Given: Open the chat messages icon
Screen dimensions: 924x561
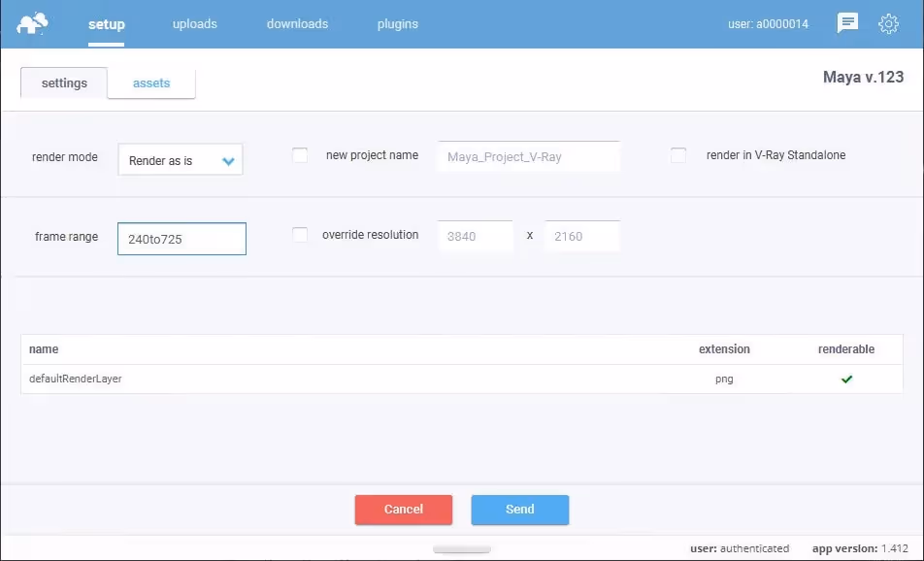Looking at the screenshot, I should tap(847, 23).
